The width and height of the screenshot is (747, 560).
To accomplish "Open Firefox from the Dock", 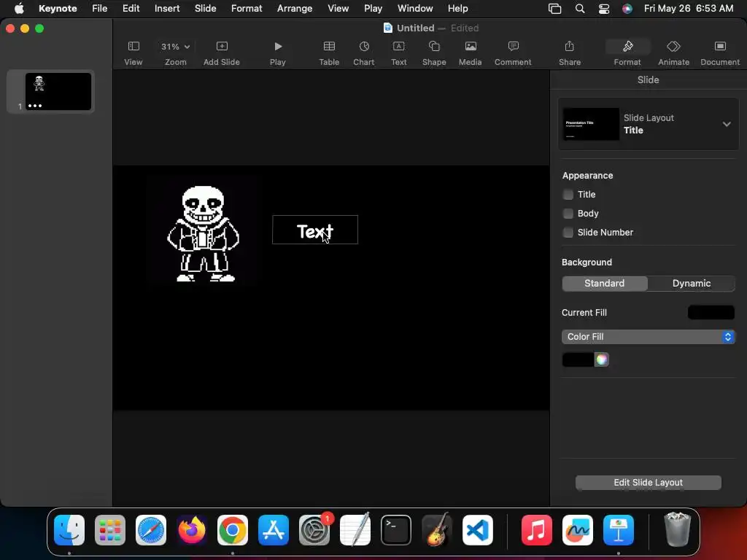I will 192,530.
